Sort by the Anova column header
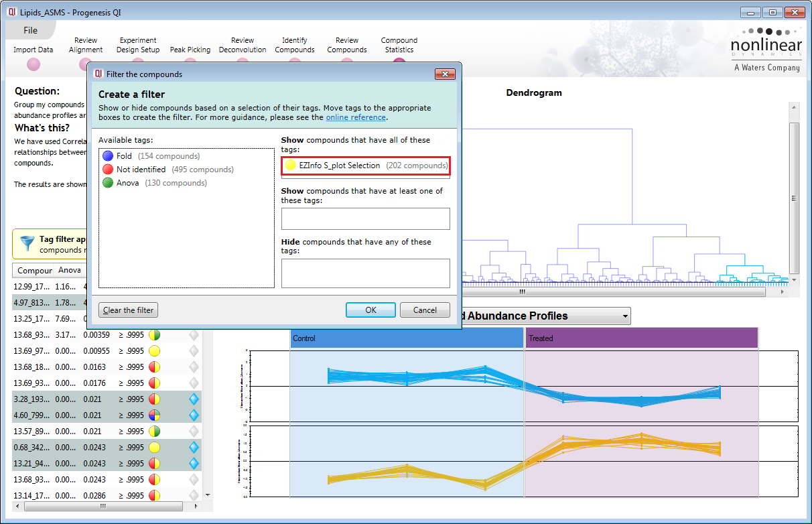Image resolution: width=812 pixels, height=524 pixels. point(69,271)
